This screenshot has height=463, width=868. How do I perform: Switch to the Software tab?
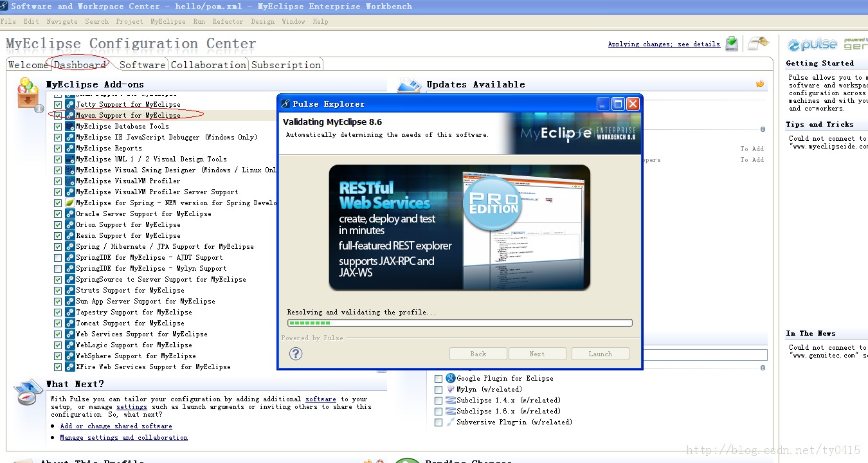[x=142, y=65]
